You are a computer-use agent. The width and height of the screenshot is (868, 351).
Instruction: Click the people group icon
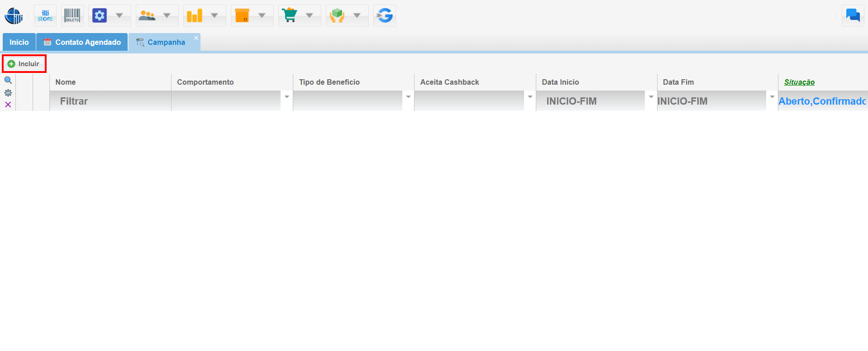pyautogui.click(x=147, y=16)
